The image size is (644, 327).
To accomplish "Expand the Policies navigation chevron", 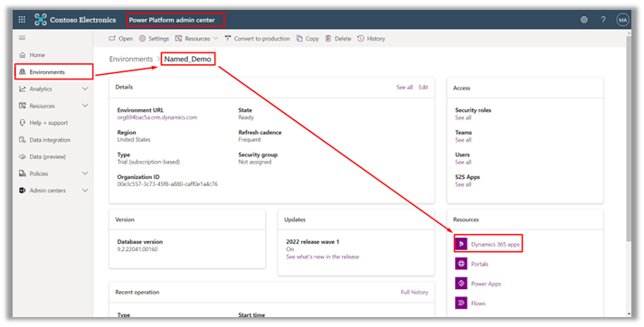I will (85, 173).
